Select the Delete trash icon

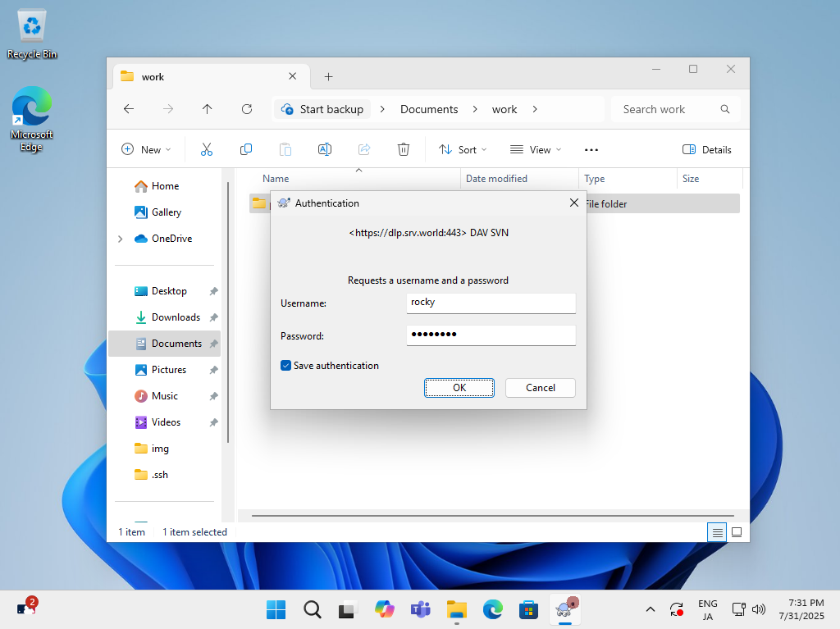[404, 149]
